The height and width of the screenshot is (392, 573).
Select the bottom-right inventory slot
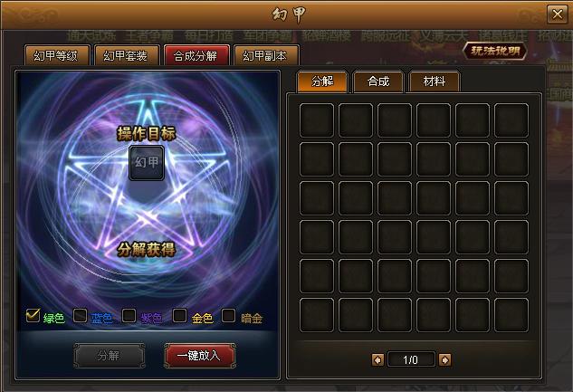point(511,315)
